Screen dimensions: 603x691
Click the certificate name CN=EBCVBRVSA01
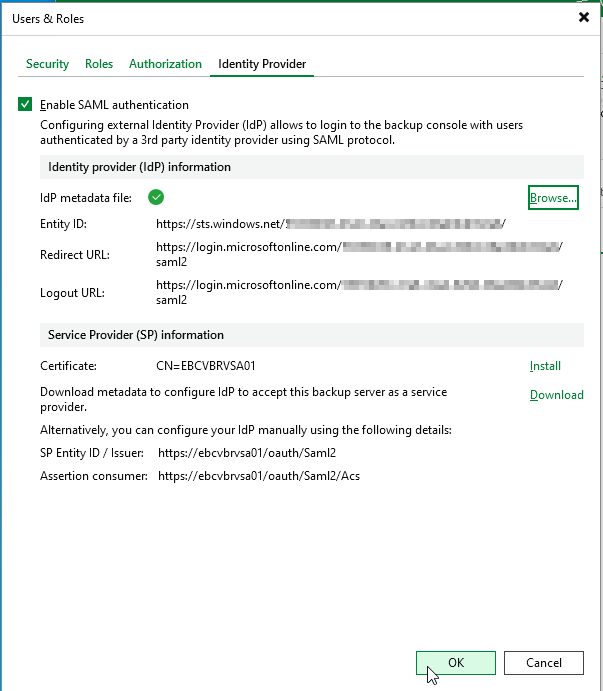pyautogui.click(x=213, y=366)
